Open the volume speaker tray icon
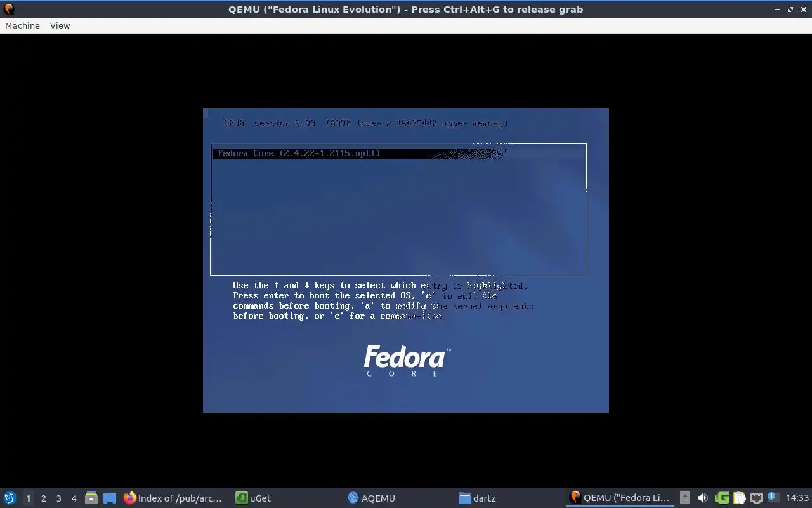The height and width of the screenshot is (508, 812). (x=703, y=498)
